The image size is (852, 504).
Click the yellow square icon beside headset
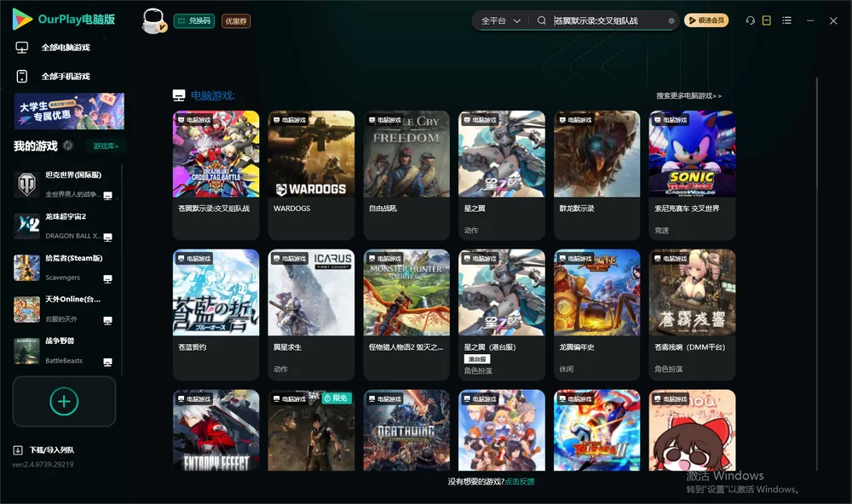(x=767, y=20)
